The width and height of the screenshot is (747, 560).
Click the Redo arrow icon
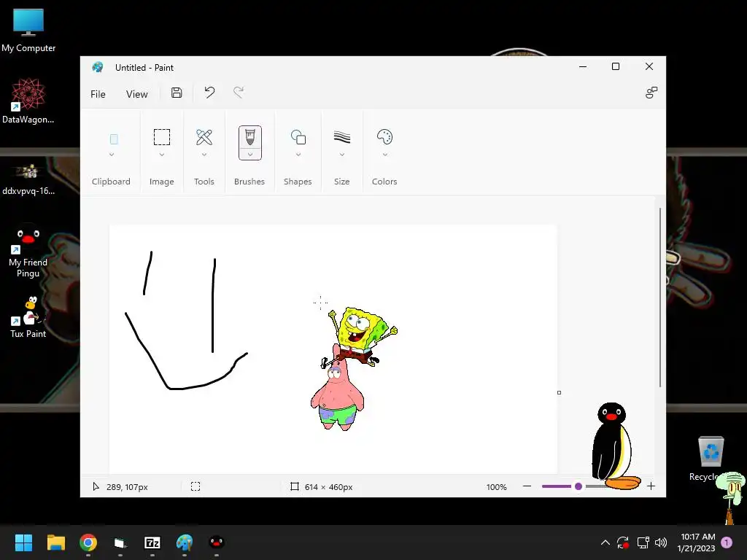point(239,93)
